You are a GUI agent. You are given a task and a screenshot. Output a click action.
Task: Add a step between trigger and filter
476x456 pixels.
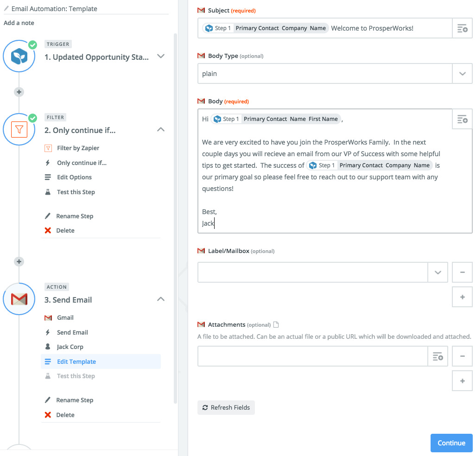(19, 92)
